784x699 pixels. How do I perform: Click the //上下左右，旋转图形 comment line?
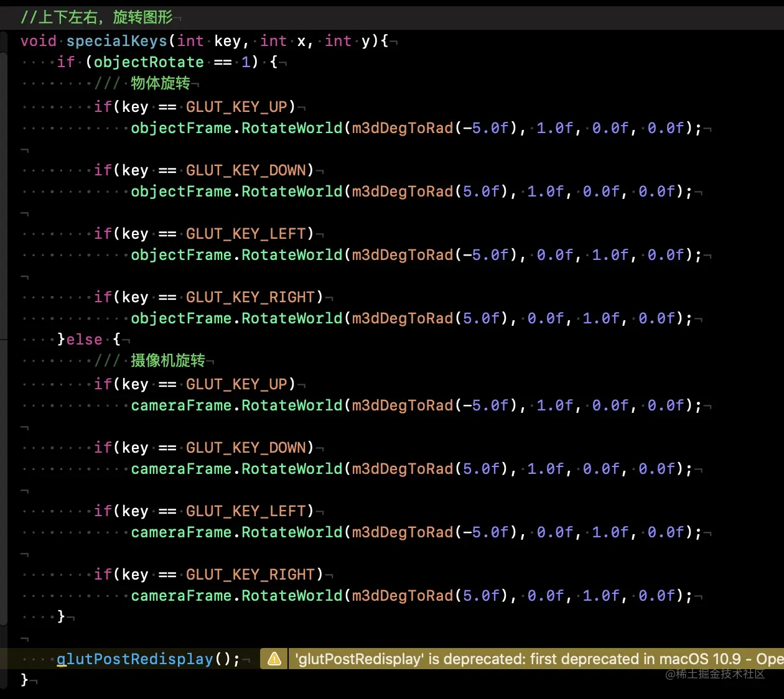pos(96,17)
